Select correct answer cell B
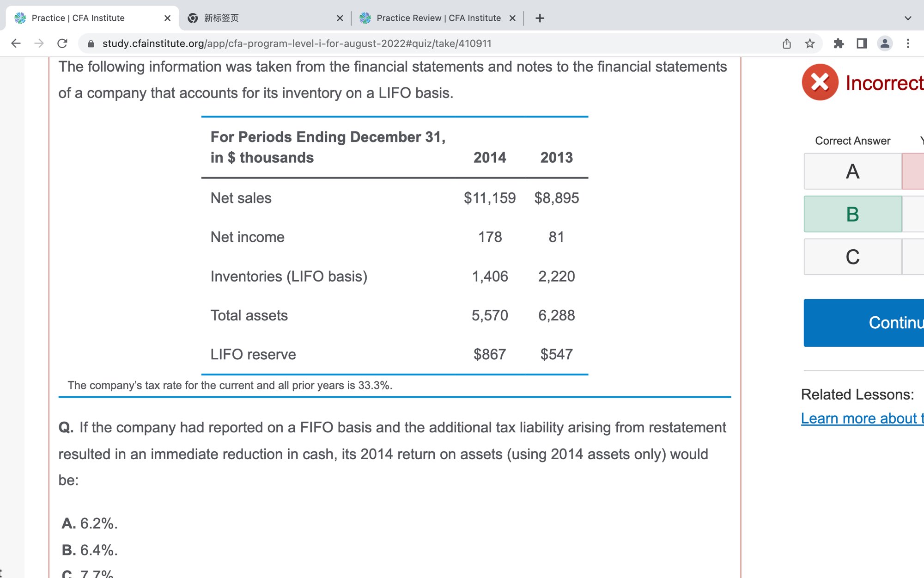924x578 pixels. 852,214
